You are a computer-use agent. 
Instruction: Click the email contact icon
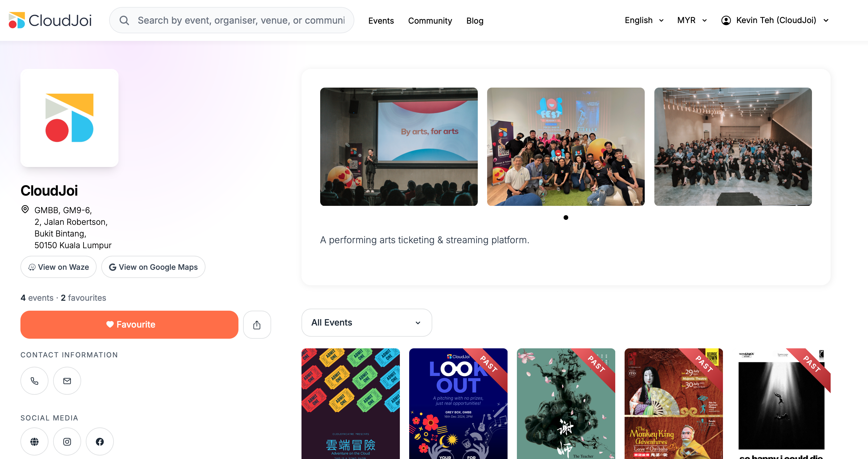67,380
